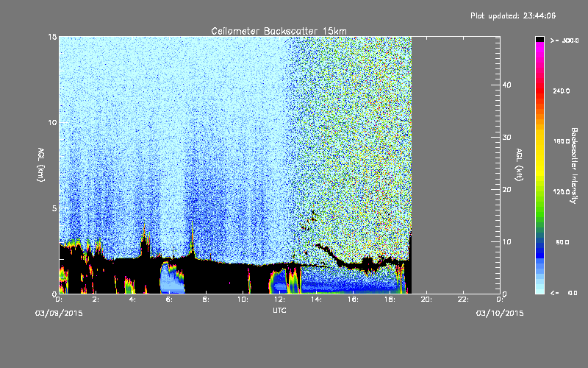Image resolution: width=588 pixels, height=368 pixels.
Task: Click the empty gray no-data area after 19 UTC
Action: [456, 165]
